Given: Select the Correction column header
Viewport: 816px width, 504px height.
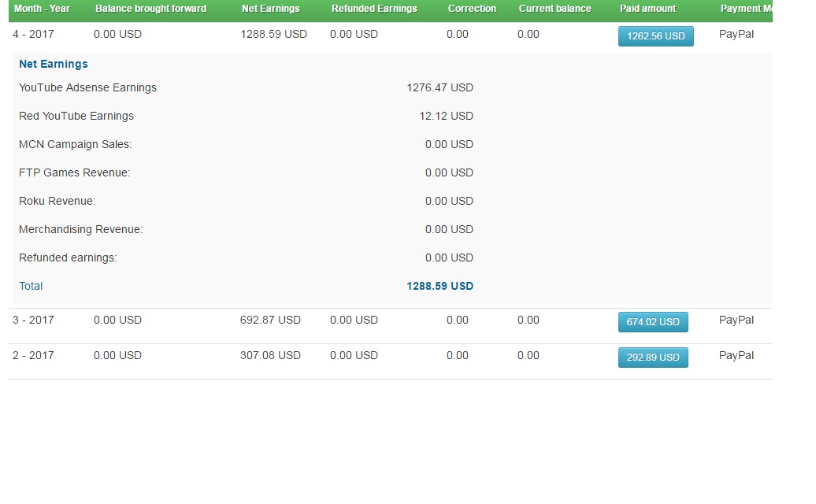Looking at the screenshot, I should pyautogui.click(x=472, y=9).
